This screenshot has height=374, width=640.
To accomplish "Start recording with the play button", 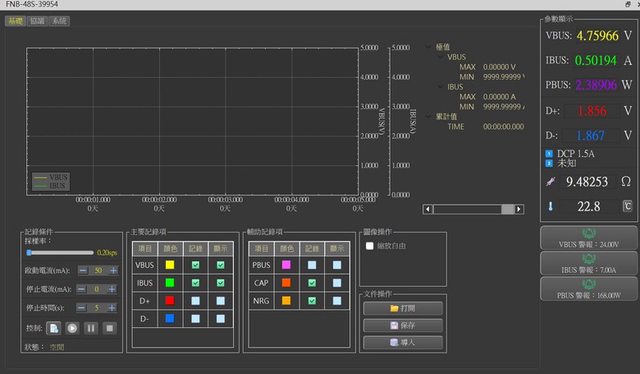I will (72, 328).
